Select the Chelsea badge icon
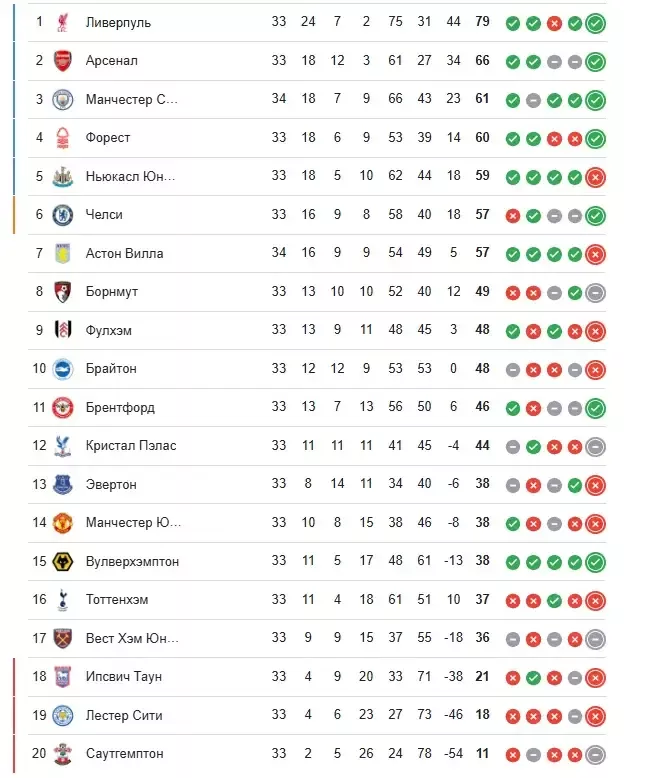Viewport: 657px width, 778px height. pyautogui.click(x=63, y=215)
